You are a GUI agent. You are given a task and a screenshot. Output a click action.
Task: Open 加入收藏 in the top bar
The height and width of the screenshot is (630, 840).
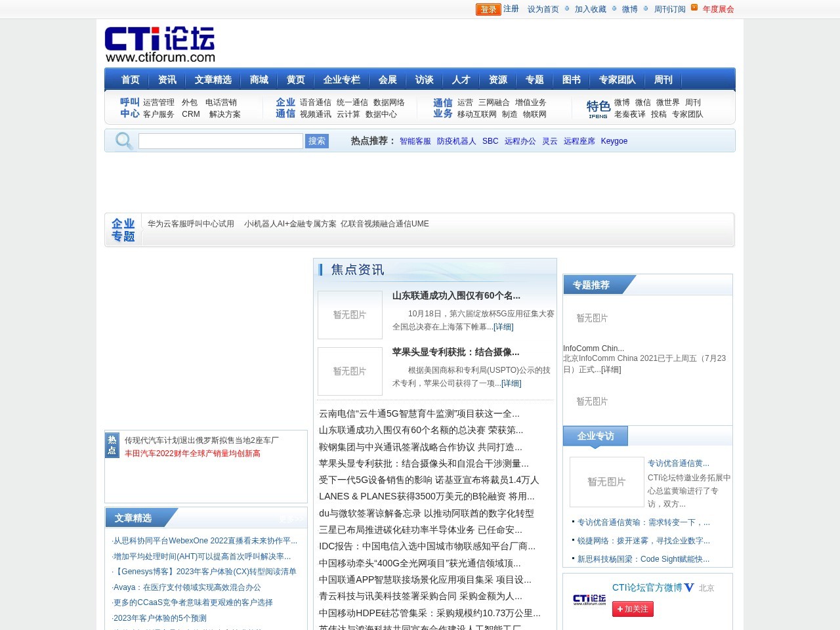pyautogui.click(x=590, y=9)
